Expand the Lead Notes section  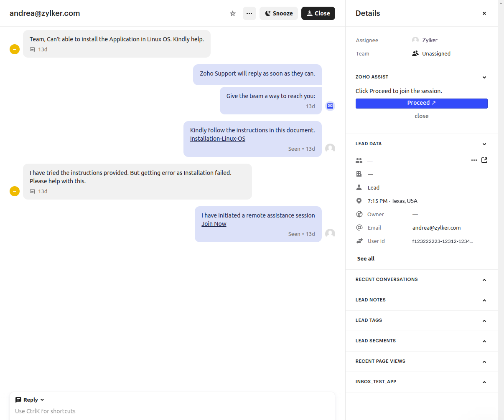(484, 300)
